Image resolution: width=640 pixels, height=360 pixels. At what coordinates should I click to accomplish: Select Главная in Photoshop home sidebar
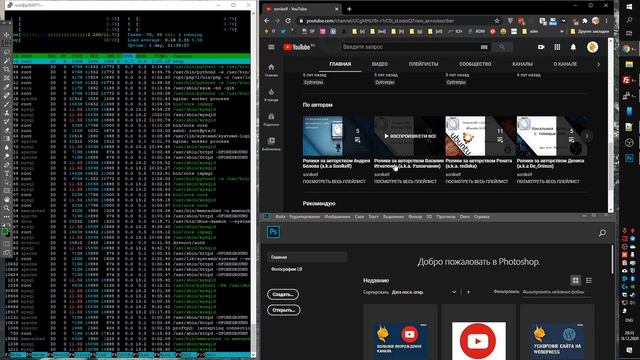[x=307, y=257]
